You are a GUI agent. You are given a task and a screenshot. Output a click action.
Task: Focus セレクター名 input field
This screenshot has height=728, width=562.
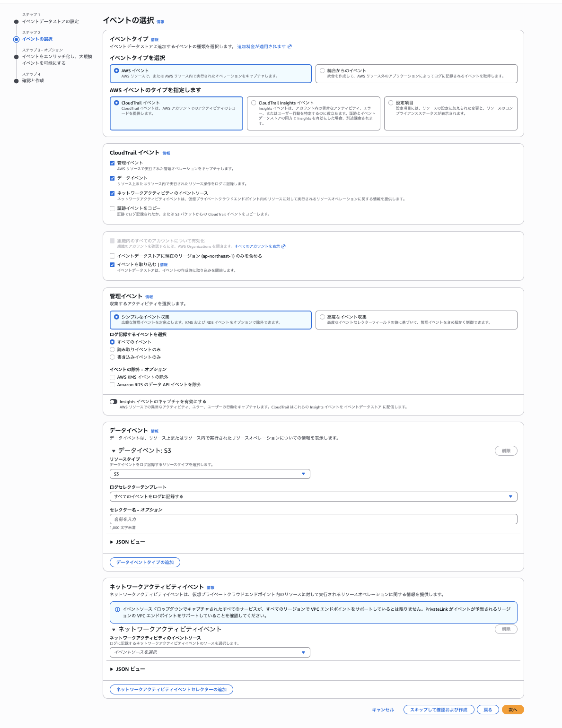(313, 519)
